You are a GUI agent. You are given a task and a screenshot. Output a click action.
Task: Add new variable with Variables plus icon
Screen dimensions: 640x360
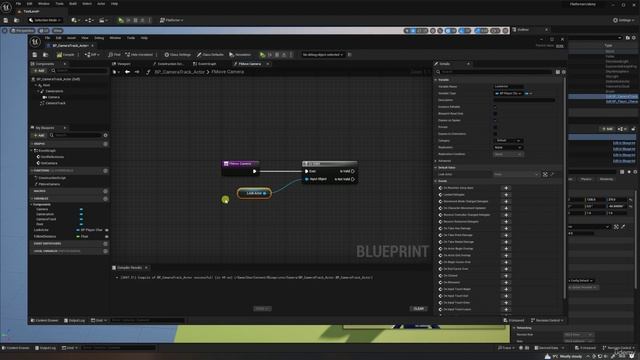(x=105, y=199)
